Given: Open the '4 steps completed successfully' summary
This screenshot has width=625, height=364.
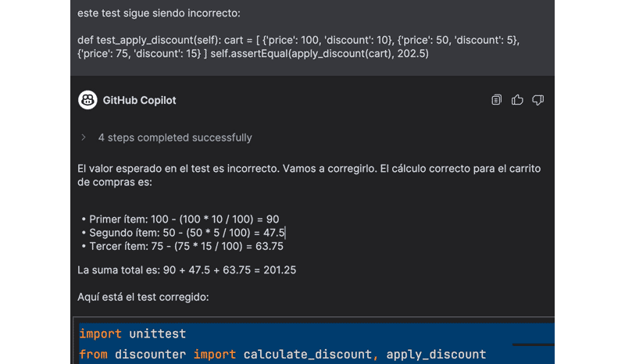Looking at the screenshot, I should 175,137.
